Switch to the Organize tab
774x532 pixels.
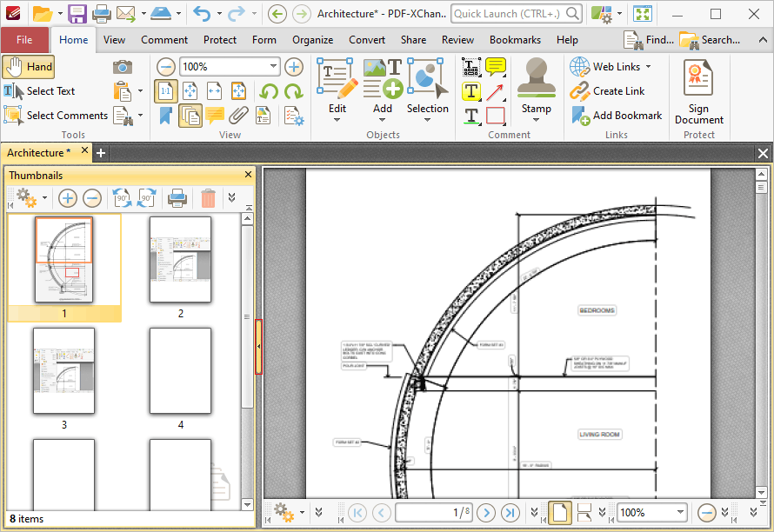pos(312,40)
